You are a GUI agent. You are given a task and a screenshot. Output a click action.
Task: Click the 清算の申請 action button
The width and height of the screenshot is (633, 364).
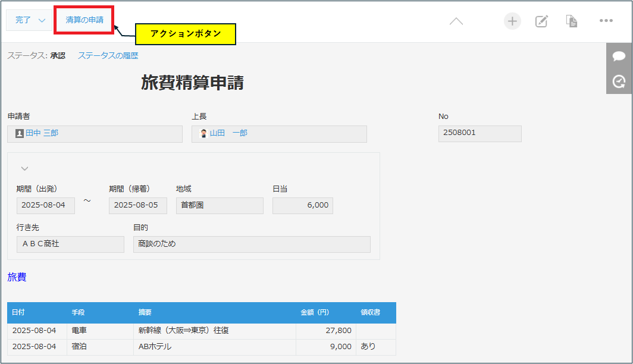click(x=84, y=20)
